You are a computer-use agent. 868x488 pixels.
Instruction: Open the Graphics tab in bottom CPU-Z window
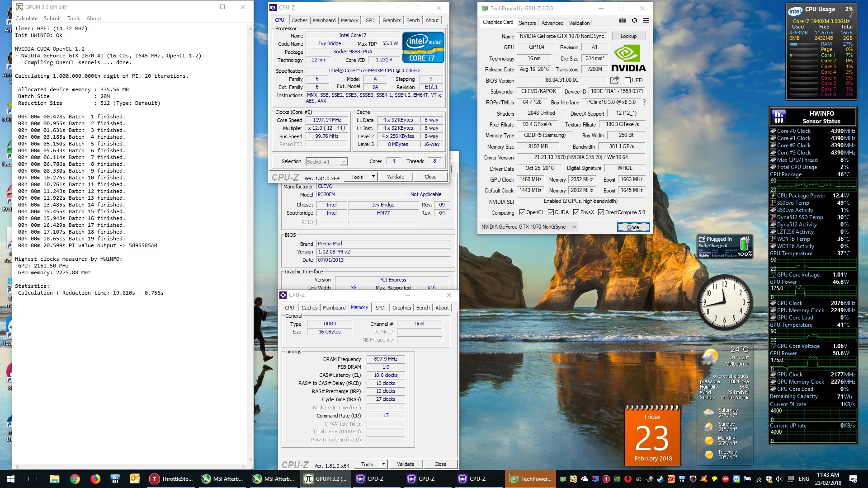pyautogui.click(x=401, y=308)
